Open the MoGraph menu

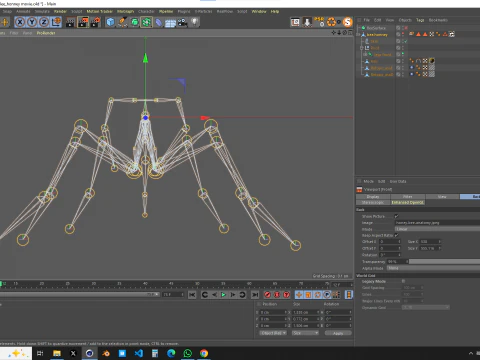[x=125, y=11]
